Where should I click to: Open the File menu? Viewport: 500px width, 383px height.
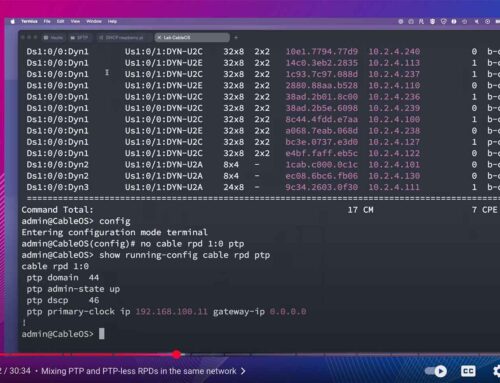(47, 21)
